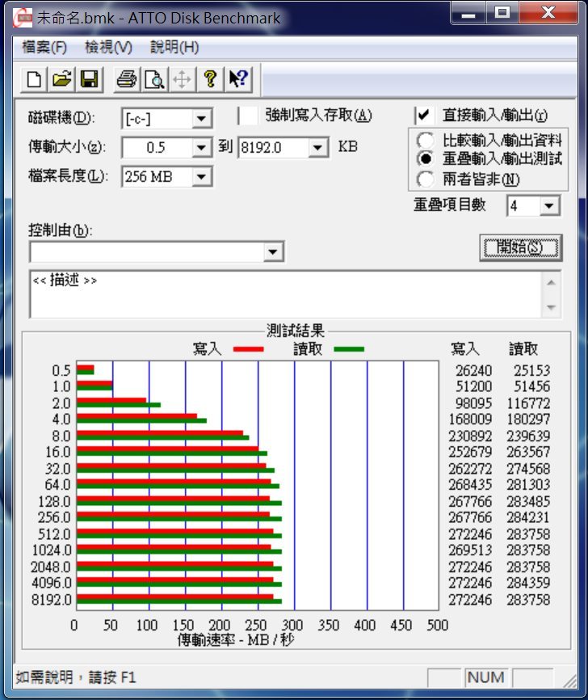Click the read value 284231
This screenshot has width=588, height=700.
(x=528, y=517)
